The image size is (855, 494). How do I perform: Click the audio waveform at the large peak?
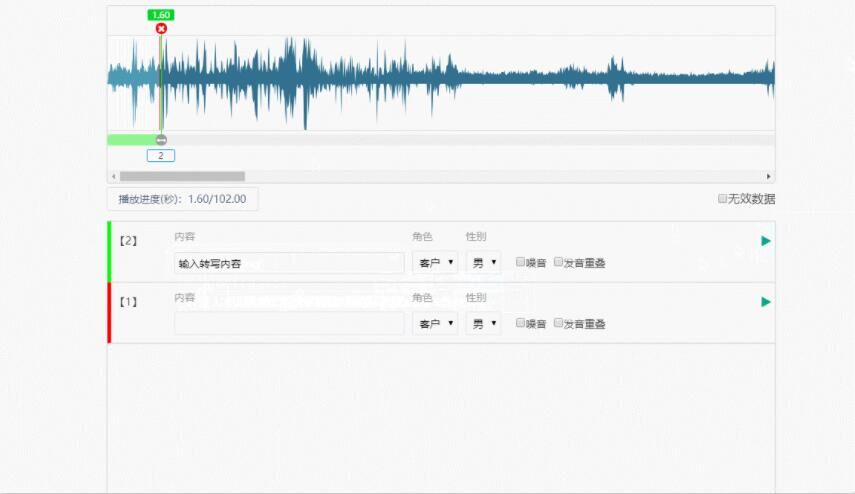pyautogui.click(x=305, y=82)
